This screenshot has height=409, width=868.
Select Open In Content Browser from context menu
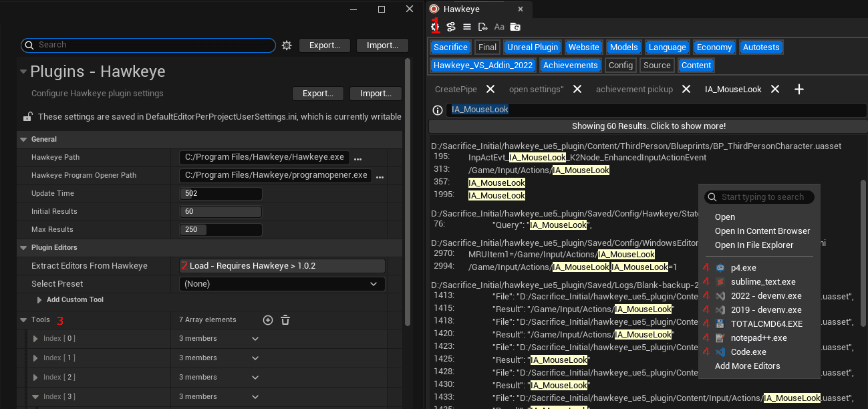pyautogui.click(x=762, y=231)
